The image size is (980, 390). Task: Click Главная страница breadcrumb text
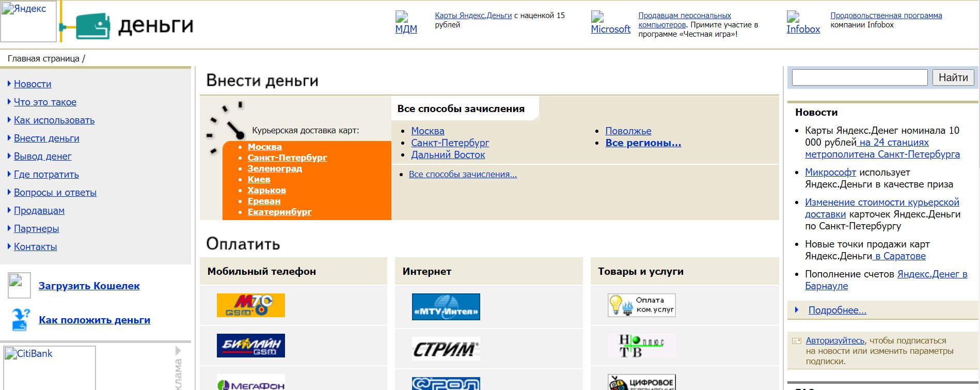click(x=43, y=58)
